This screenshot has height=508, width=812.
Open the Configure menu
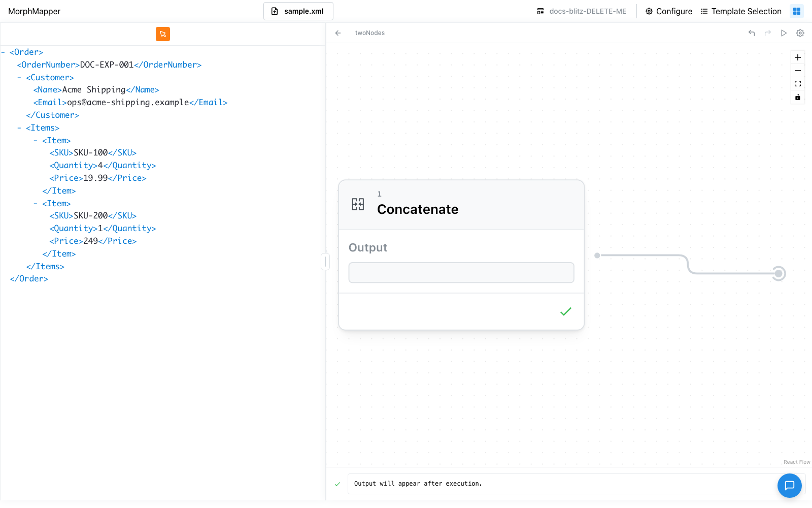pos(669,11)
